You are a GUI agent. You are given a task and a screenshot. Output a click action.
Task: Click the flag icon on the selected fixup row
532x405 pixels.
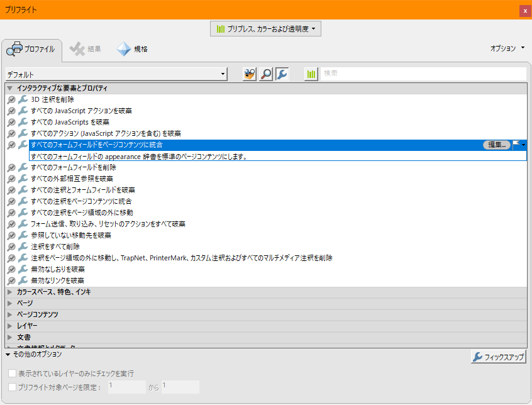coord(514,143)
